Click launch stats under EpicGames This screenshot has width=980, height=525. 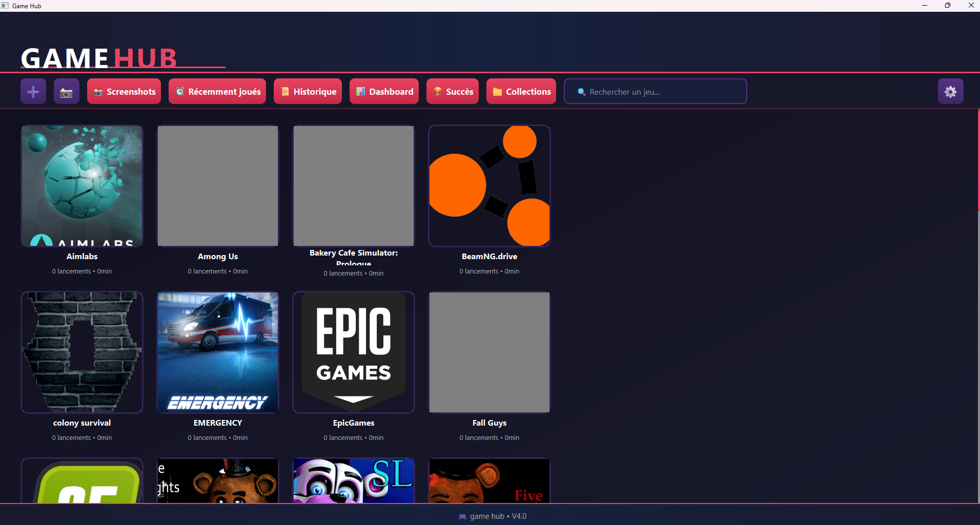354,438
